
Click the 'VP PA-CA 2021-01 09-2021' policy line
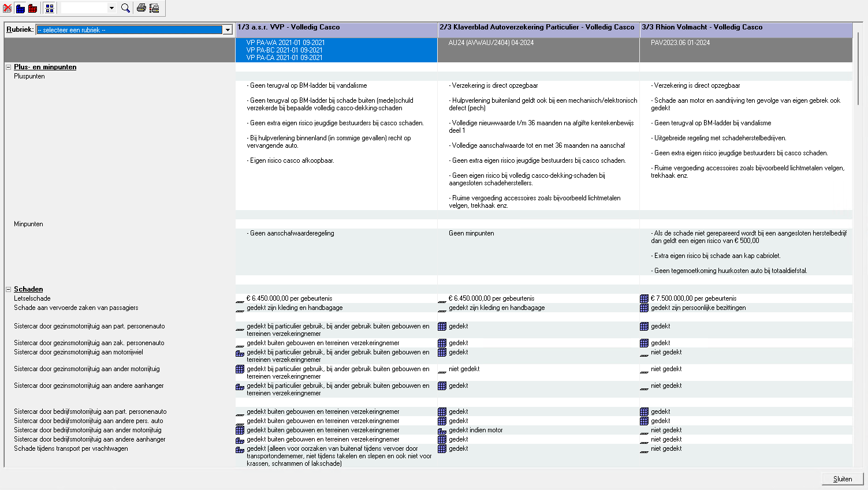click(284, 58)
